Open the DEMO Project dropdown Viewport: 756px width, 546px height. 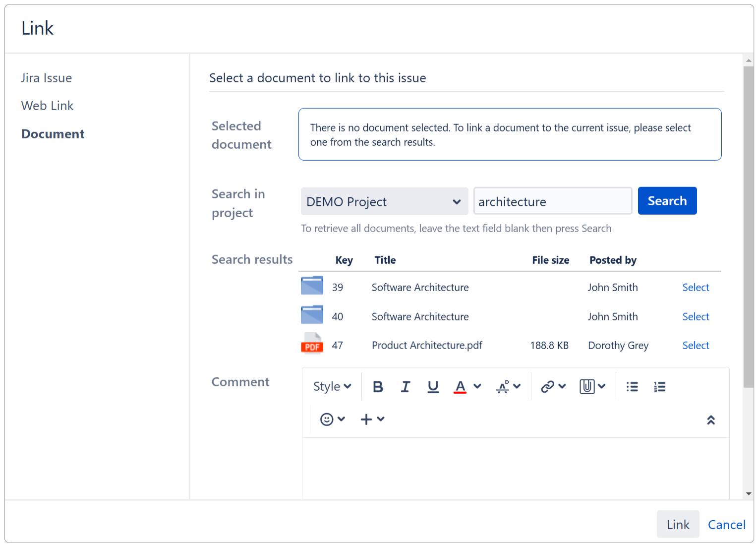click(x=384, y=201)
